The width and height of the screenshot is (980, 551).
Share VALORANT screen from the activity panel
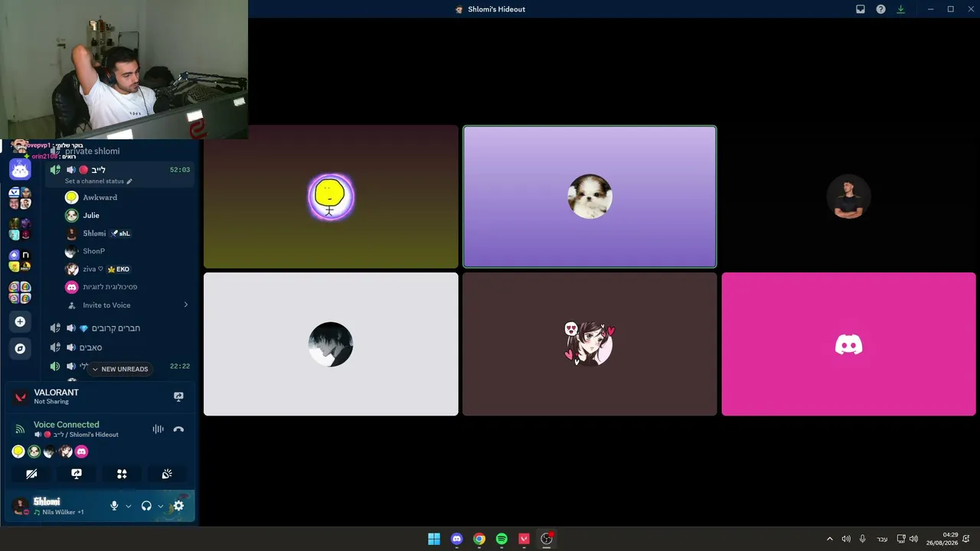(178, 396)
